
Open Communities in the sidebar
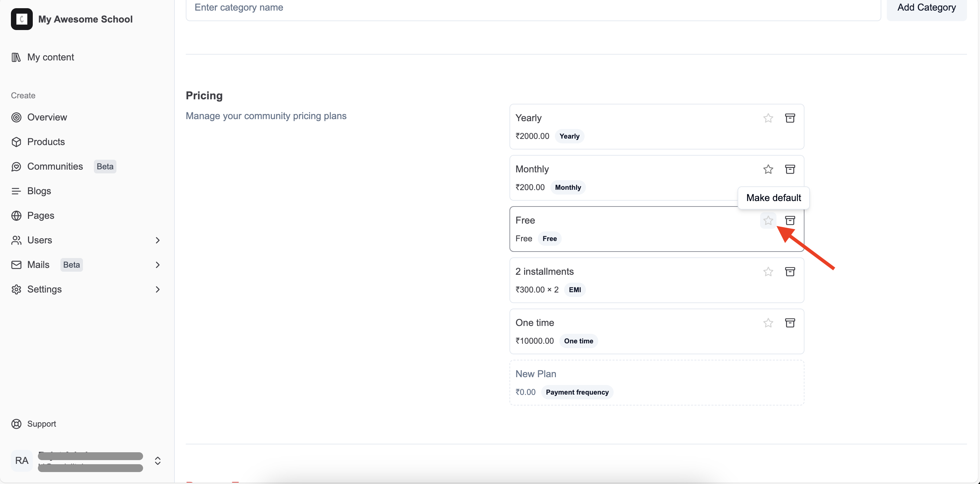point(47,166)
